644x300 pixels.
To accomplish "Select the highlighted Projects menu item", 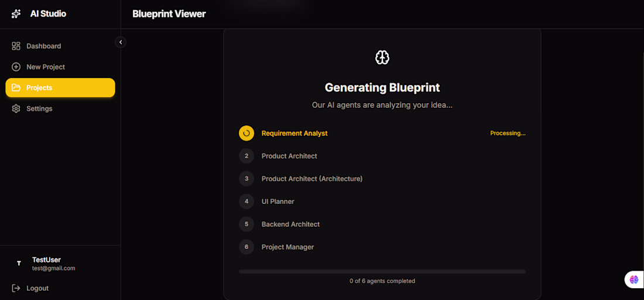I will point(60,87).
